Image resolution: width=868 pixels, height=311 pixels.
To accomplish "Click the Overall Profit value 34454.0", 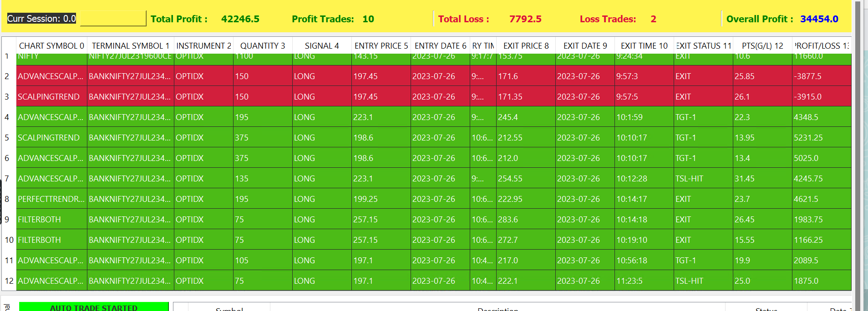I will (x=819, y=19).
